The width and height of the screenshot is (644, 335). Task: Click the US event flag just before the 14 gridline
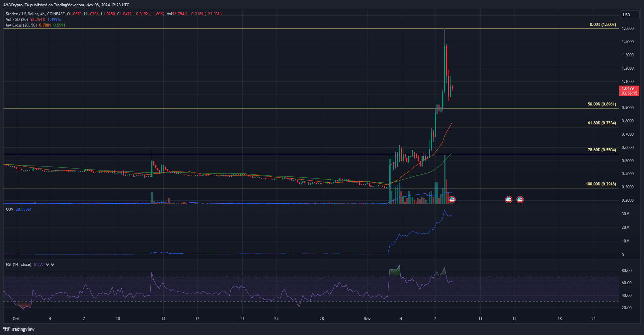(x=509, y=200)
